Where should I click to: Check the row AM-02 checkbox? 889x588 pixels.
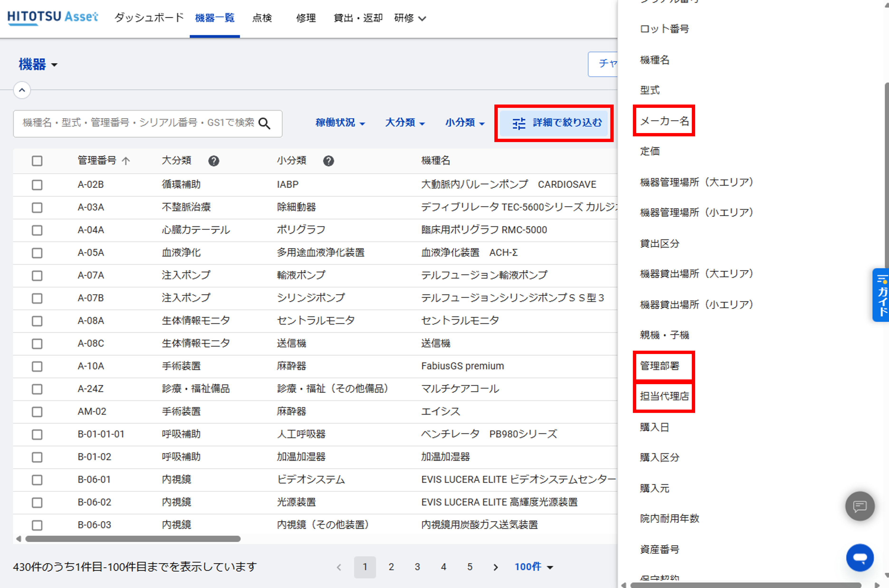[x=37, y=412]
